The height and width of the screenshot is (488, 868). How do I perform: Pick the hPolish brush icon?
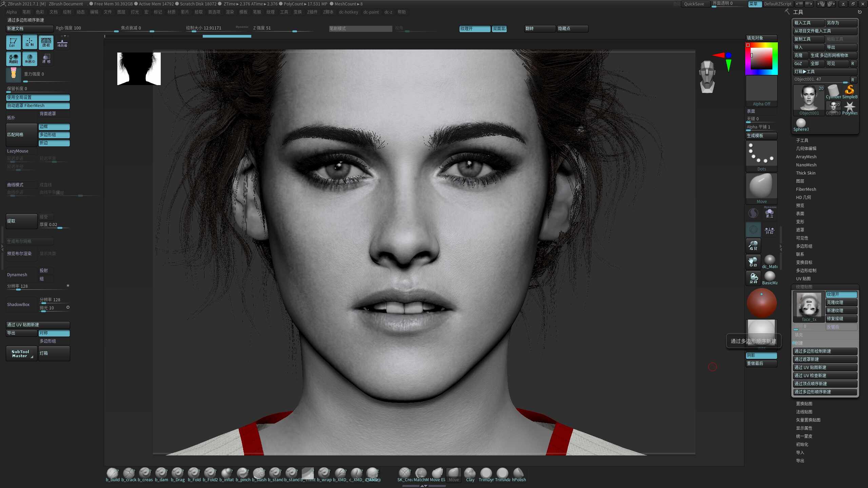point(518,475)
